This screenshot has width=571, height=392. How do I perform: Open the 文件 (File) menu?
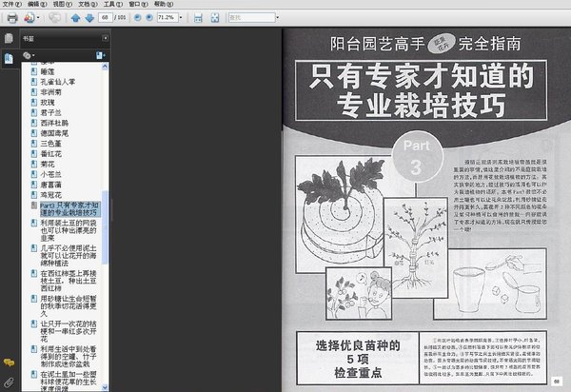point(12,4)
